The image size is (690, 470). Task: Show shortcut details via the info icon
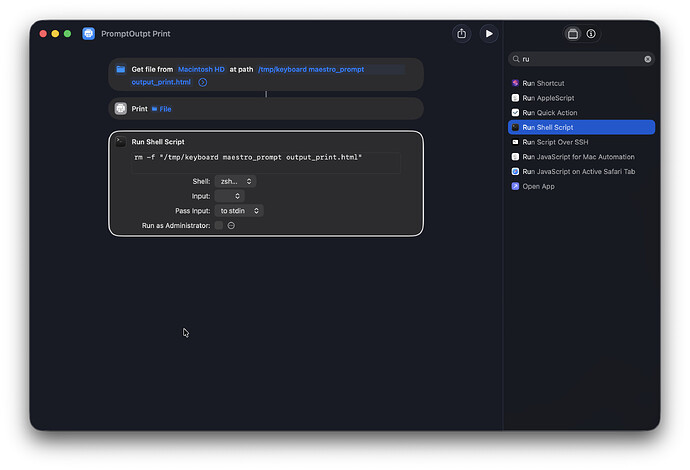click(x=591, y=33)
